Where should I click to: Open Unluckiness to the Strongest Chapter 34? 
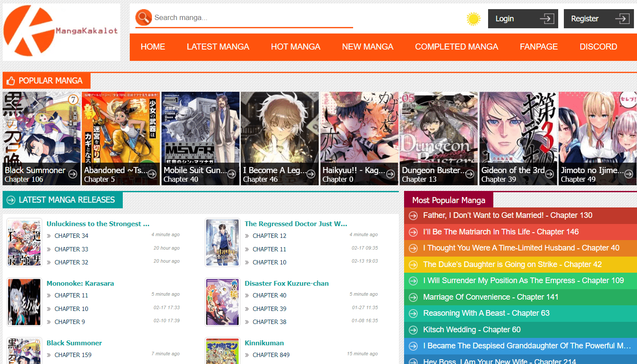tap(71, 236)
